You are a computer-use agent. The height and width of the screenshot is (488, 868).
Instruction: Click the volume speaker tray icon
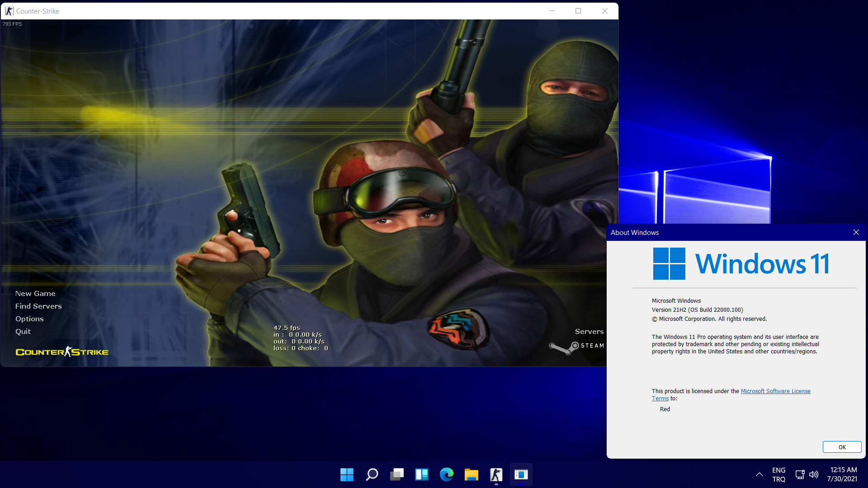(x=814, y=474)
